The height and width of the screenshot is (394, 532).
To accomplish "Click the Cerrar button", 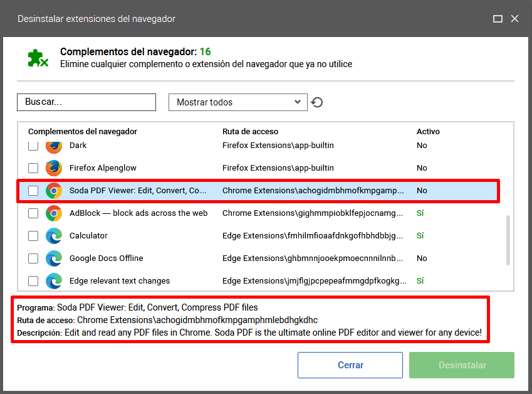I will pos(350,365).
